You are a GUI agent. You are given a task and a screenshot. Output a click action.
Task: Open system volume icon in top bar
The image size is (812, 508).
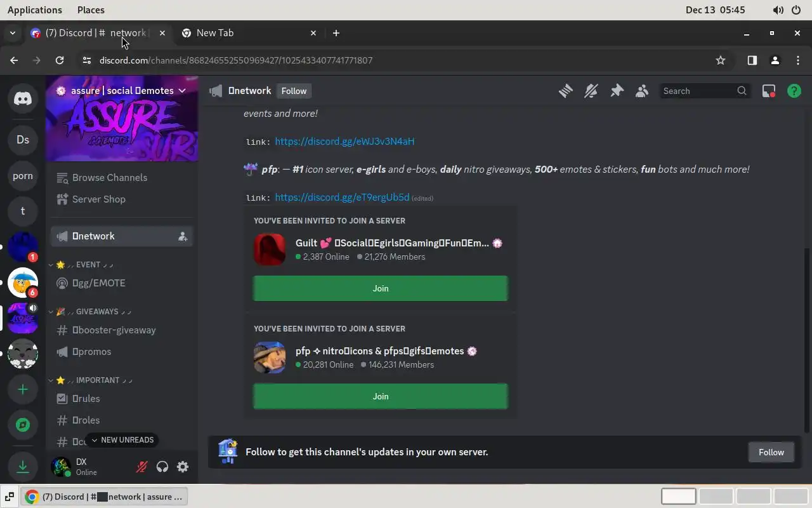click(778, 10)
